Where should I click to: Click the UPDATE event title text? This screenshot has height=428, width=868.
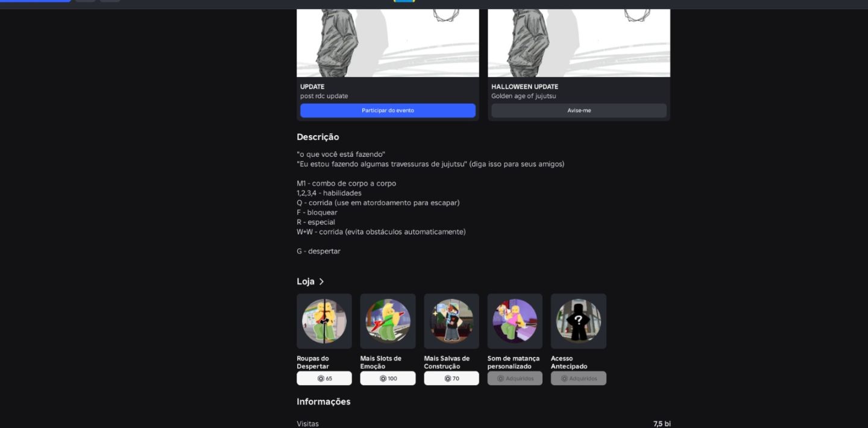312,87
